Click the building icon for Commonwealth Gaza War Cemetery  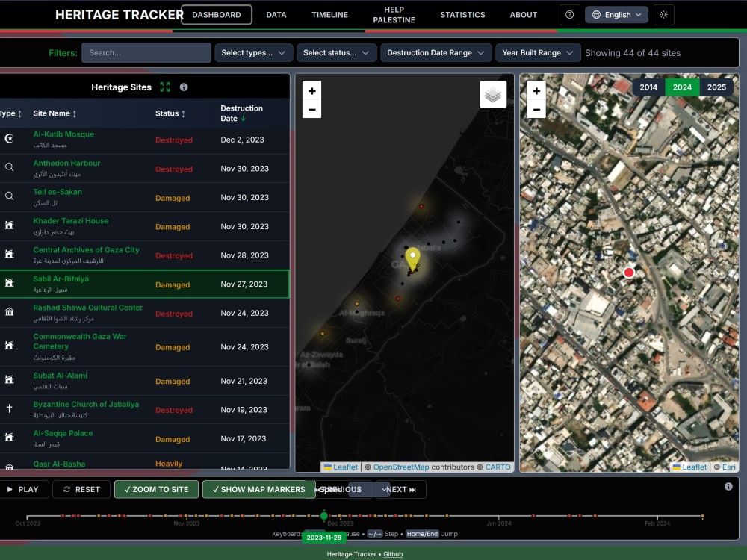(x=9, y=346)
